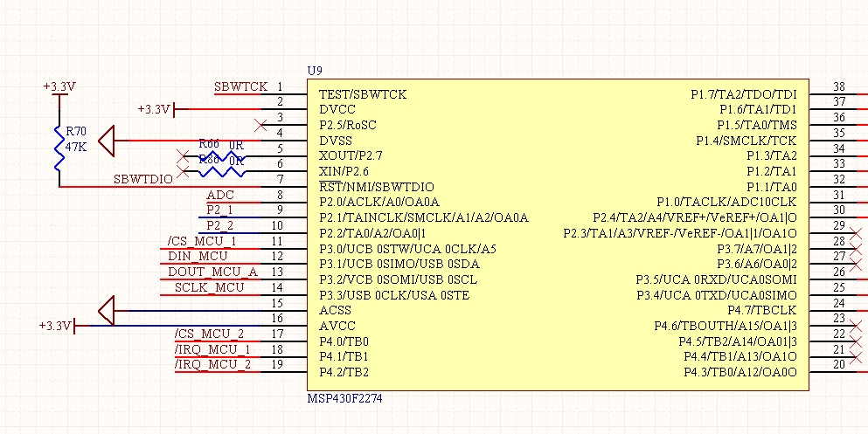Viewport: 868px width, 434px height.
Task: Select the P1.4/SMCLK/TCK pin name
Action: (746, 141)
